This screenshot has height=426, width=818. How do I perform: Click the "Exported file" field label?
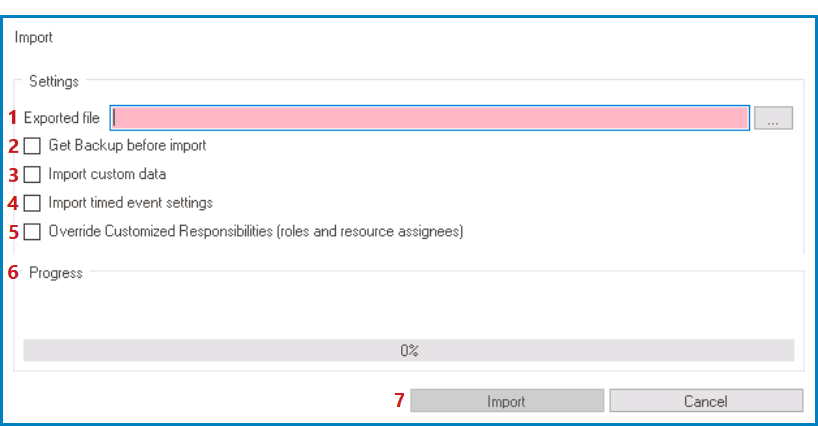coord(62,118)
